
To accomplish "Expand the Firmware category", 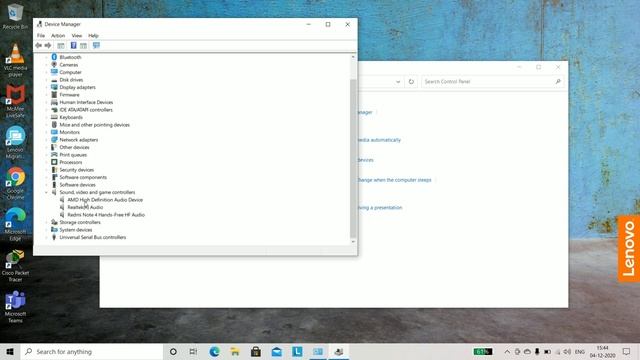I will tap(47, 95).
